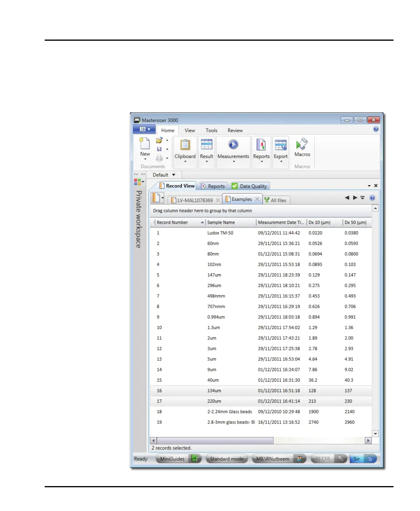The image size is (420, 511).
Task: Select the Reports view tab
Action: point(212,186)
